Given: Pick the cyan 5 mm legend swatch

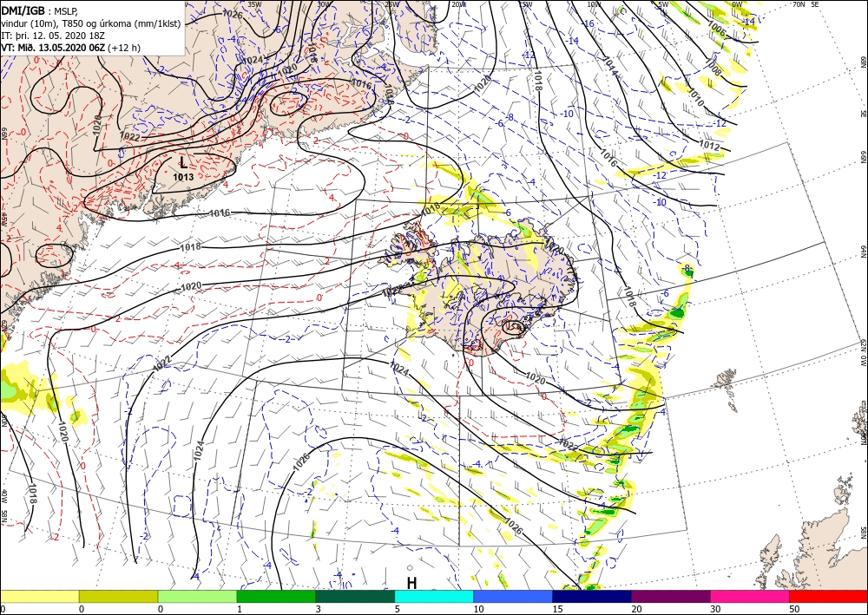Looking at the screenshot, I should coord(434,596).
